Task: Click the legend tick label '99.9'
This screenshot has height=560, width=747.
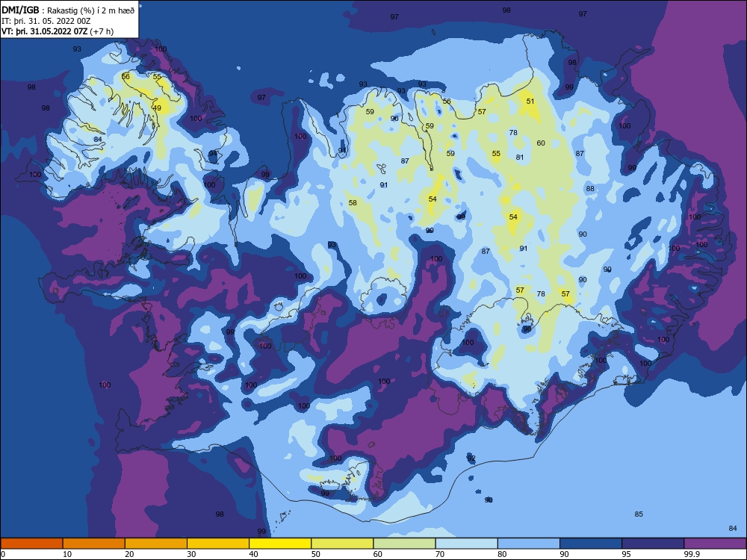Action: 692,554
